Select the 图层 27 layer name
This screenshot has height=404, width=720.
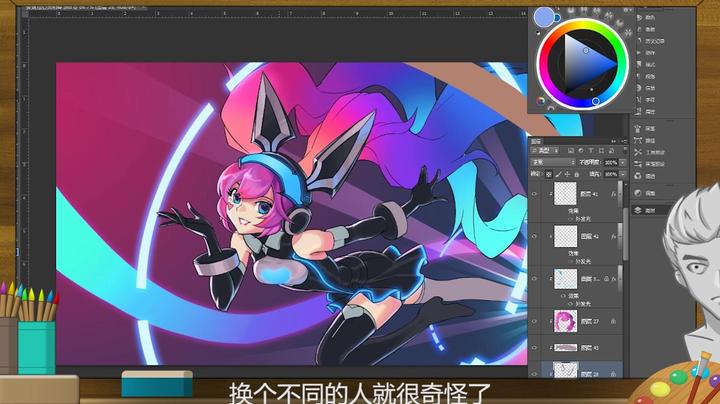[589, 321]
